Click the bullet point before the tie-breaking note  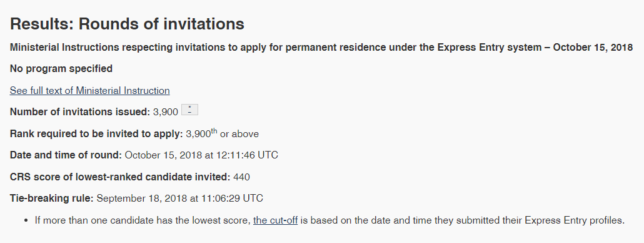26,221
